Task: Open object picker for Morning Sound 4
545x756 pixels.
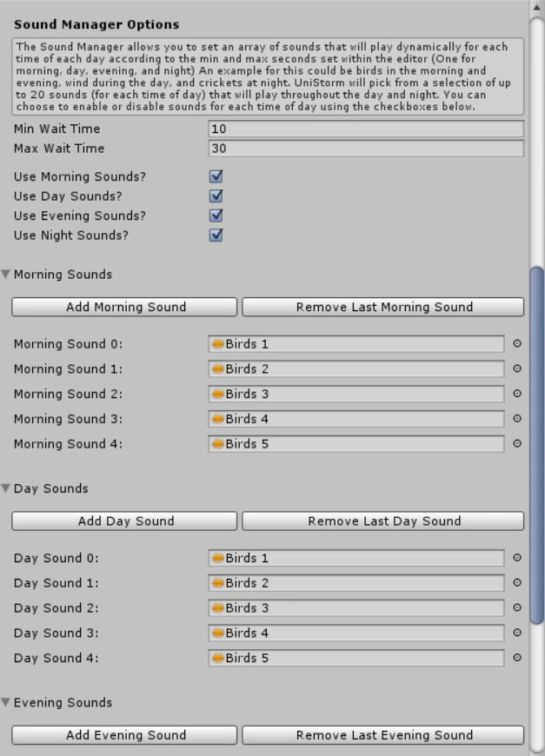Action: coord(517,444)
